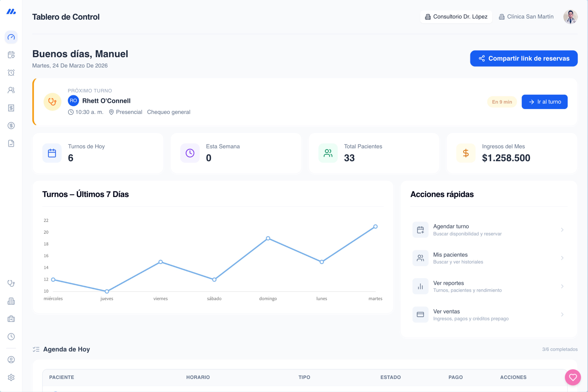Click the pink heart floating button

pos(573,378)
